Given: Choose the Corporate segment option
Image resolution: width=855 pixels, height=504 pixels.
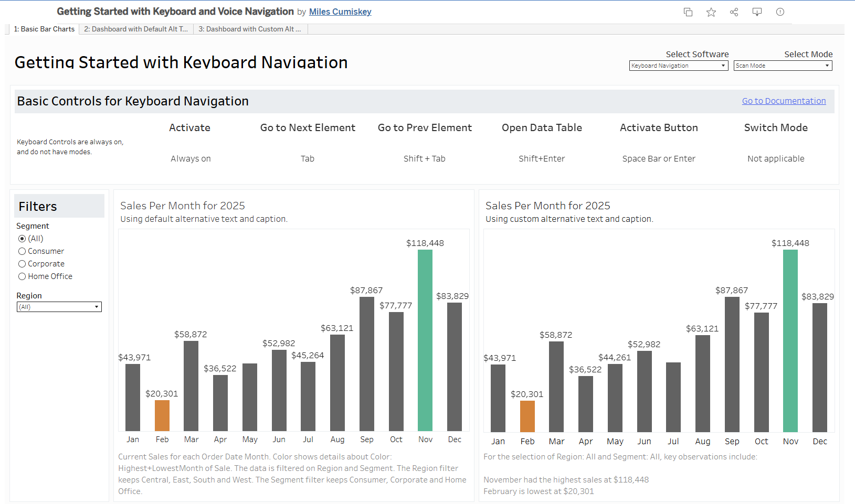Looking at the screenshot, I should (22, 264).
